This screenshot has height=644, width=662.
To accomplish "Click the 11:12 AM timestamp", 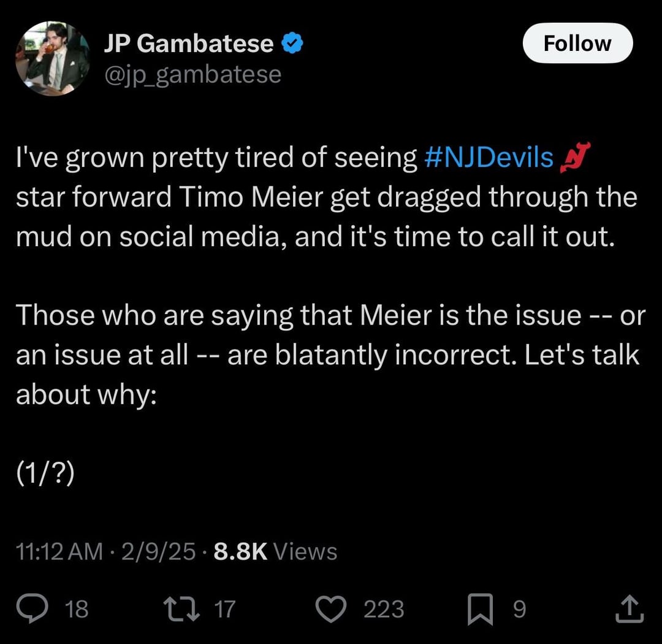I will (59, 551).
